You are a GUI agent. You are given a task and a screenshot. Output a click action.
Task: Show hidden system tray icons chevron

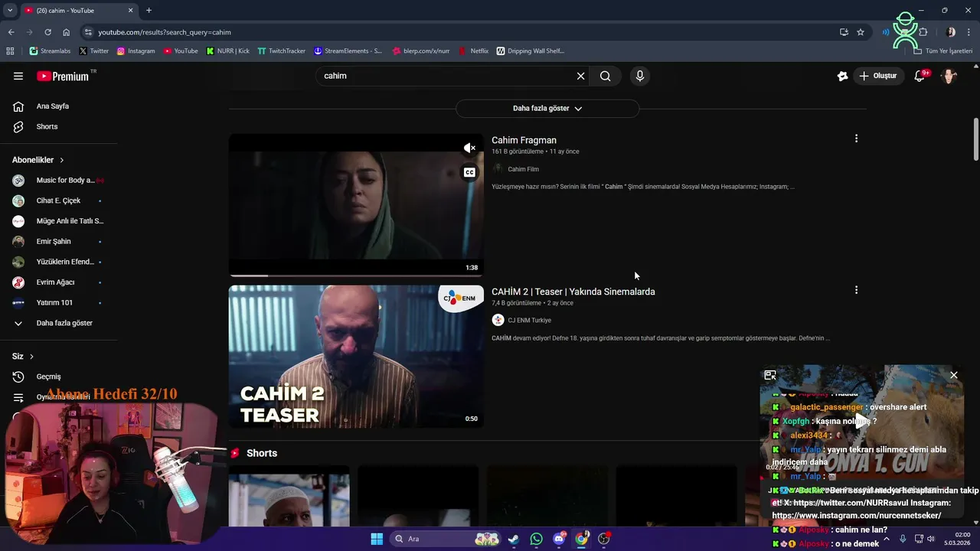click(x=887, y=539)
